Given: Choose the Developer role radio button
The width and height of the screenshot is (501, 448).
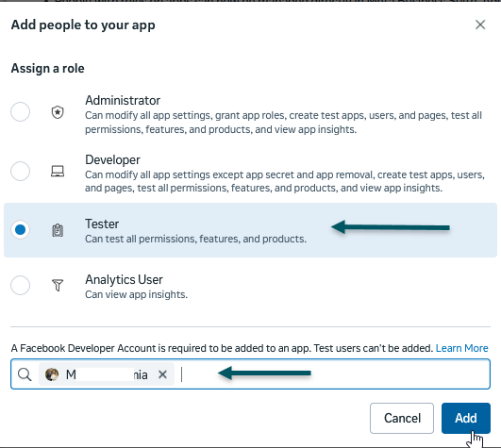Looking at the screenshot, I should pos(20,171).
